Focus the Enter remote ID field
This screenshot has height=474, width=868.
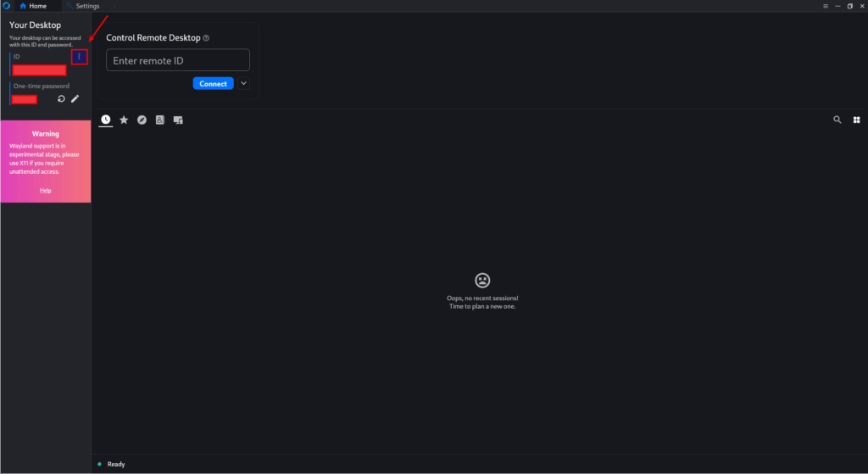[x=178, y=60]
